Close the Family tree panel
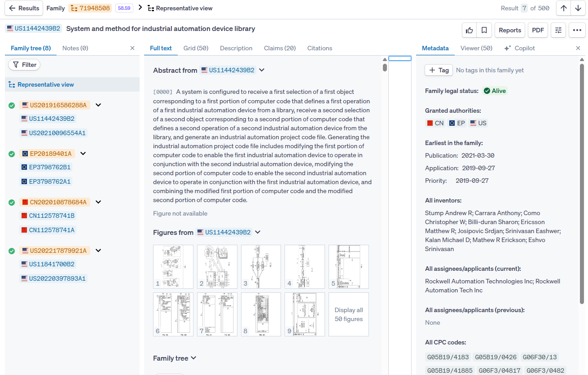 [x=132, y=48]
